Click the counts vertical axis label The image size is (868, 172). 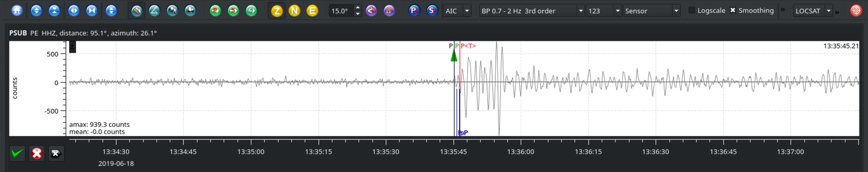[14, 88]
